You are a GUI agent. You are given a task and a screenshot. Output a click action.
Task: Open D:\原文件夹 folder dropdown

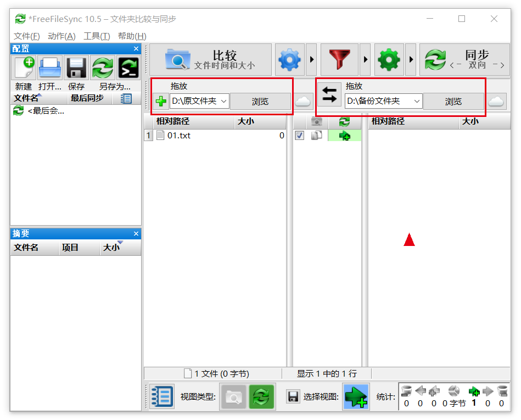[224, 101]
